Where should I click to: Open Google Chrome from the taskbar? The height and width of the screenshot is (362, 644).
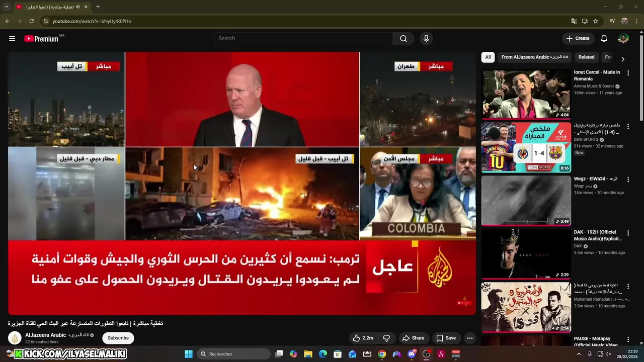tap(382, 354)
